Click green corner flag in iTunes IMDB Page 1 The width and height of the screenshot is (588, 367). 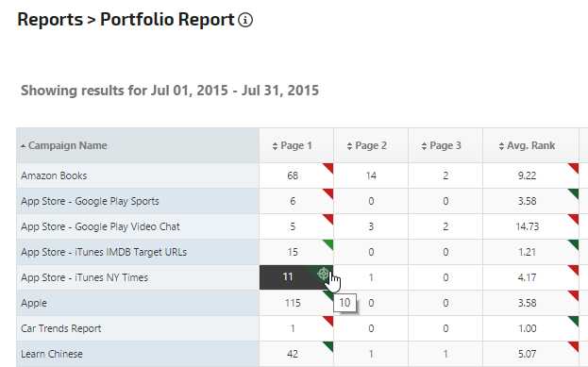pos(328,244)
